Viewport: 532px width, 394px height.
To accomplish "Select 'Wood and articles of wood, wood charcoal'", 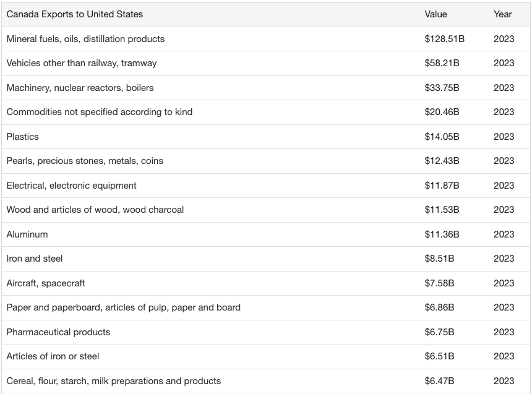I will click(x=95, y=210).
